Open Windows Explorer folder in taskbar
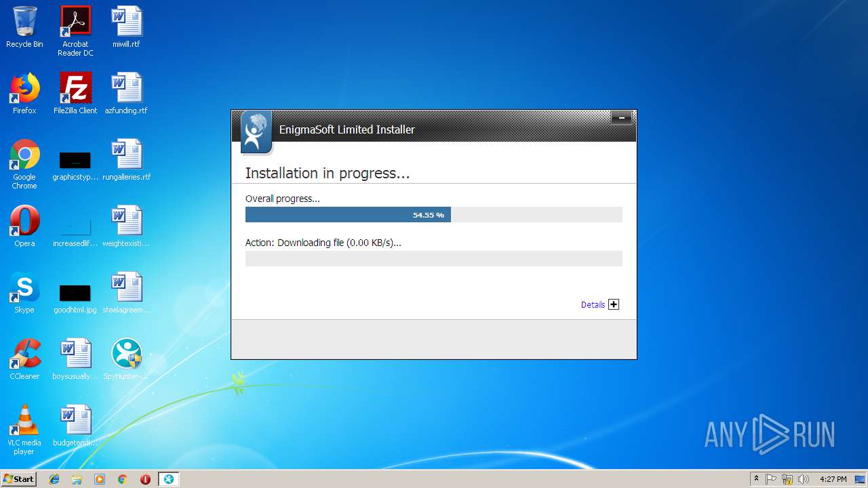 click(77, 479)
